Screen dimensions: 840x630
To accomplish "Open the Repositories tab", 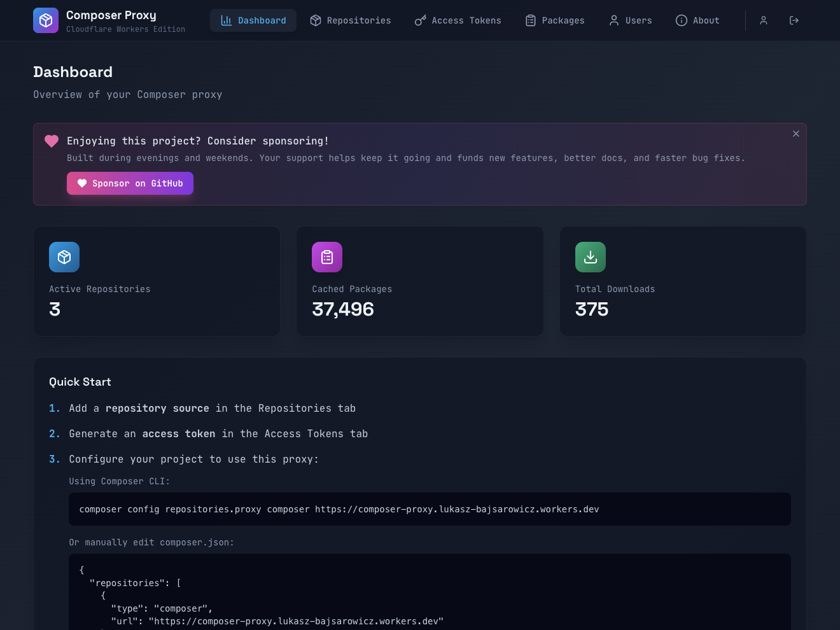I will tap(351, 20).
